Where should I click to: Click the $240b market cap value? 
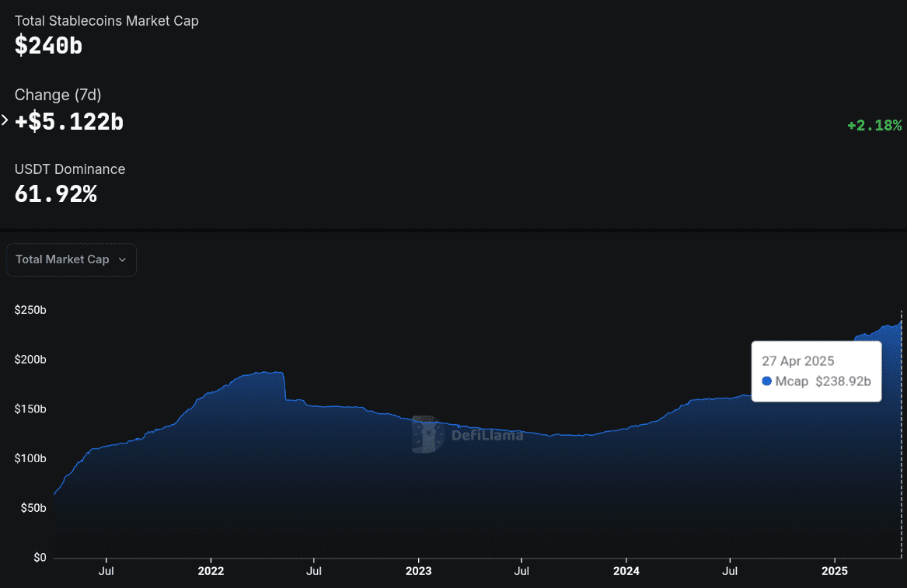[48, 45]
